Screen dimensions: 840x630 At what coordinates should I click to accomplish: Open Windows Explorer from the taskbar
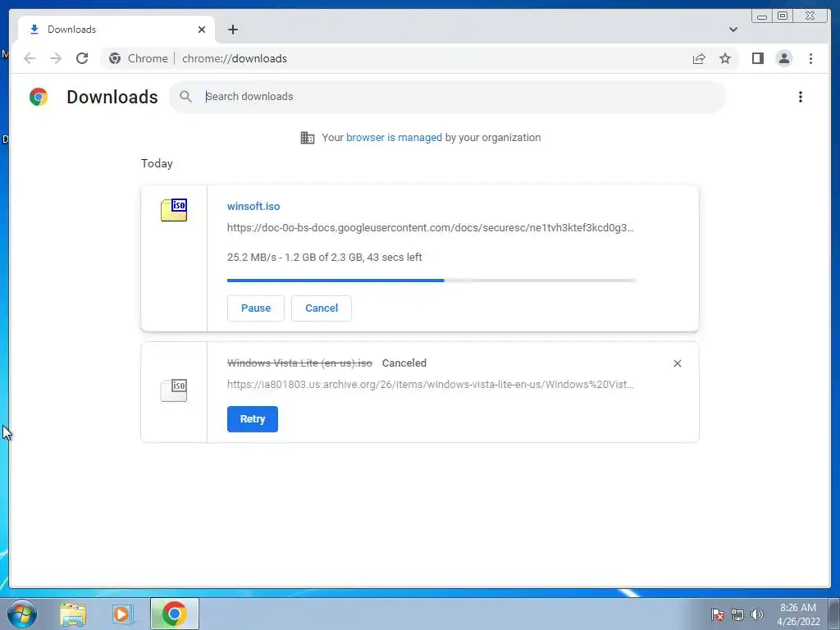(73, 614)
